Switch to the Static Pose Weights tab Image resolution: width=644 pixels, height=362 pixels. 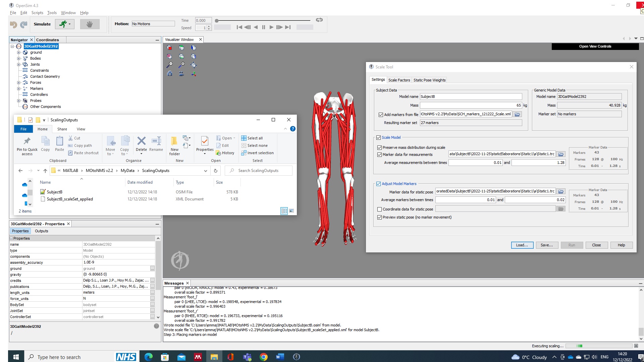point(429,80)
